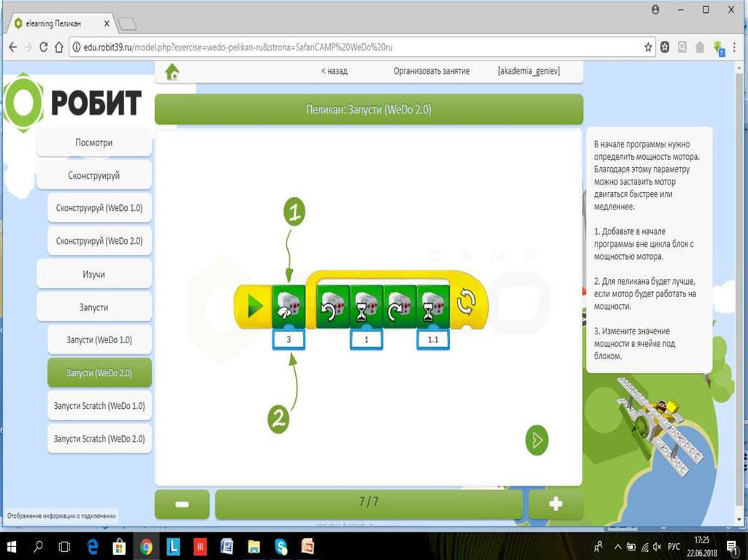Click the wait value field showing 1.1
The height and width of the screenshot is (560, 748).
[x=433, y=340]
